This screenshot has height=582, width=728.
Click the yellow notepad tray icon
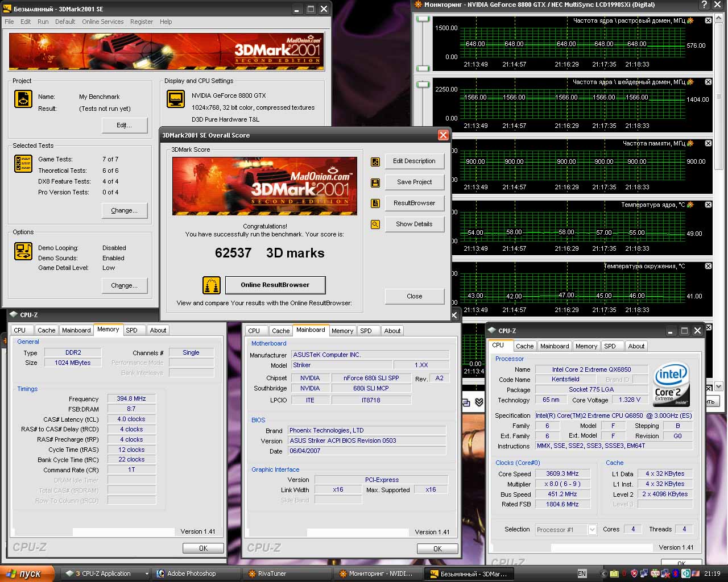(614, 573)
